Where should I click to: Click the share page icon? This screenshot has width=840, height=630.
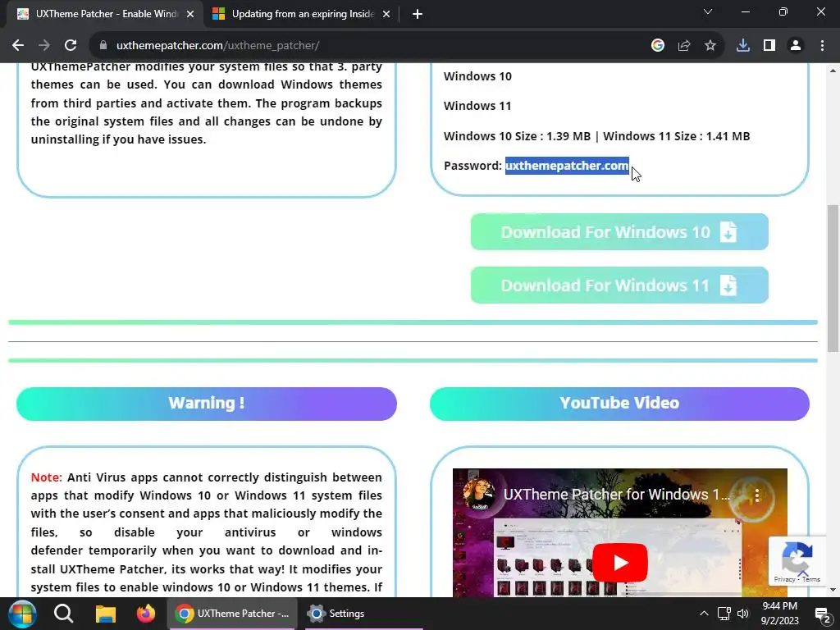(684, 46)
